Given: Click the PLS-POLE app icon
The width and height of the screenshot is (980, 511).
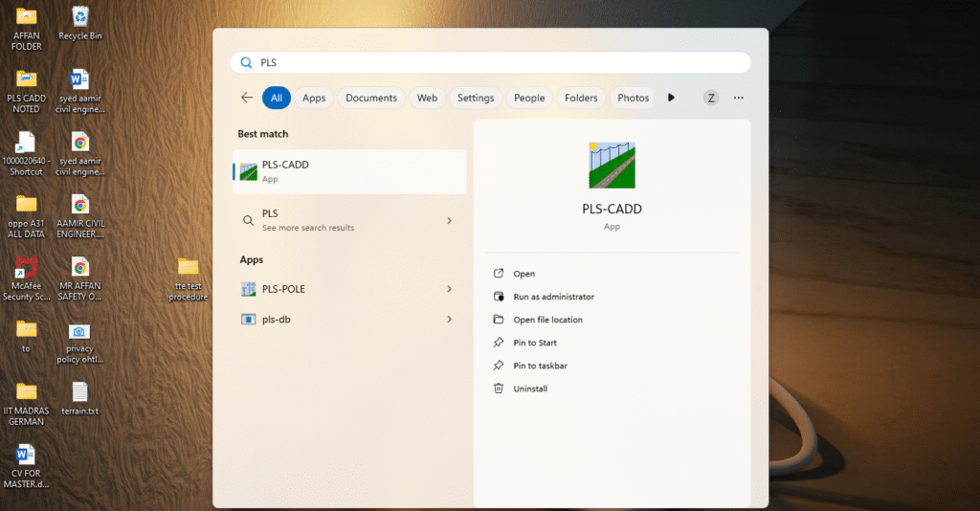Looking at the screenshot, I should pyautogui.click(x=248, y=289).
